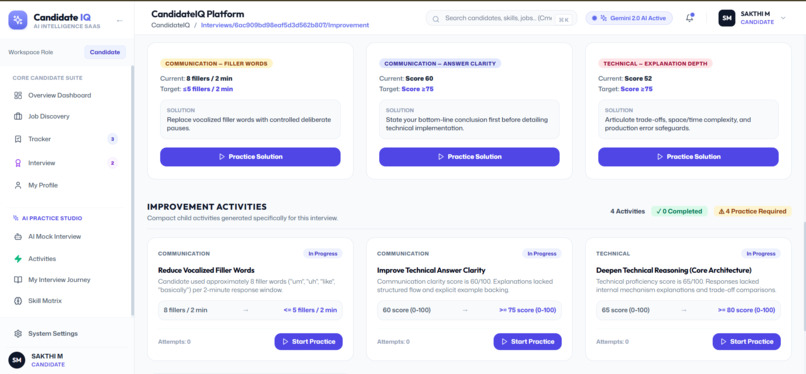This screenshot has width=806, height=374.
Task: Click the Candidate IQ logo icon
Action: click(18, 20)
